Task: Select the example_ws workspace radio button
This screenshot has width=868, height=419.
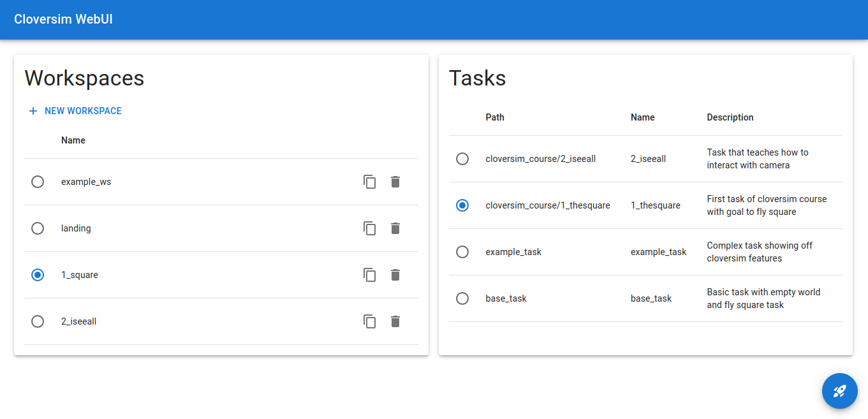Action: (x=38, y=182)
